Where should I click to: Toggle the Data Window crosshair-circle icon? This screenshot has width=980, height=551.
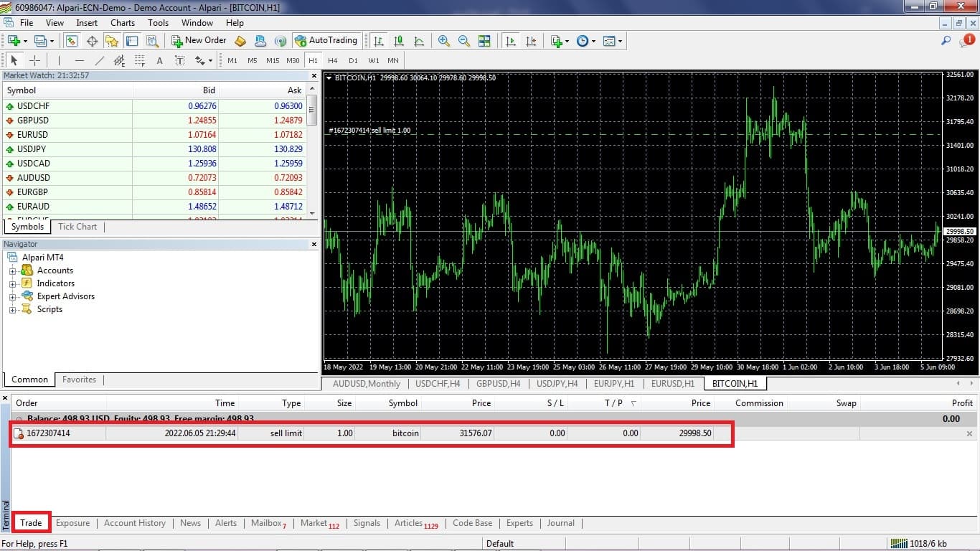coord(92,41)
